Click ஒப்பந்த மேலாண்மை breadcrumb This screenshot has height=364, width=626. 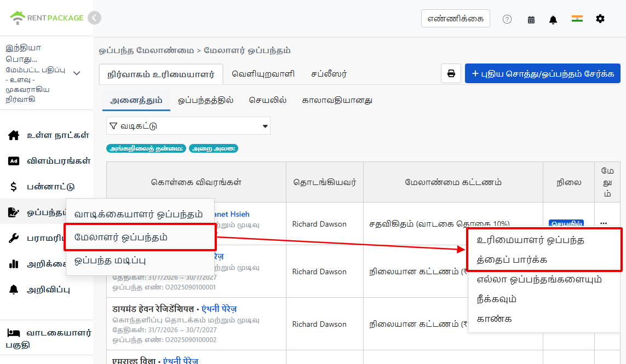coord(147,50)
